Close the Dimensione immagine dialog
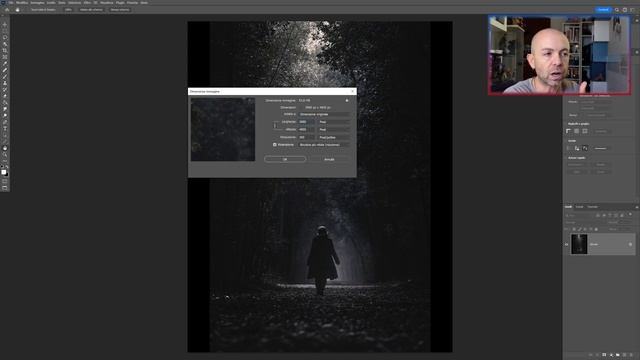Viewport: 640px width, 360px height. 353,91
